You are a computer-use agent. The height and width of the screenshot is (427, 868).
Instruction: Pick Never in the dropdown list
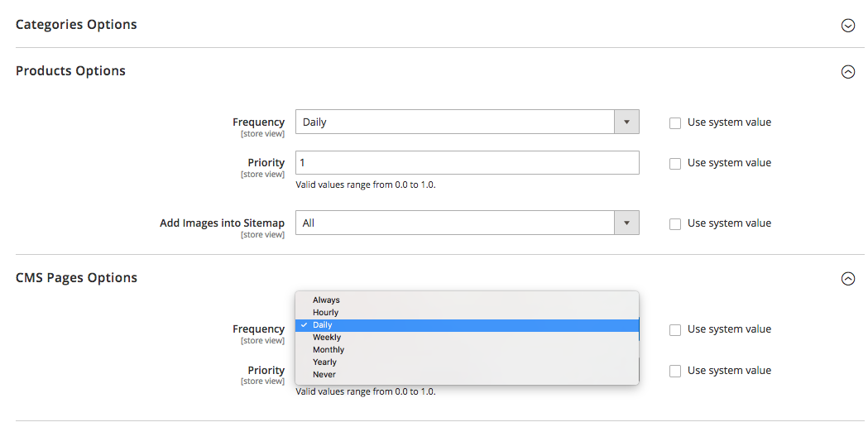coord(324,375)
